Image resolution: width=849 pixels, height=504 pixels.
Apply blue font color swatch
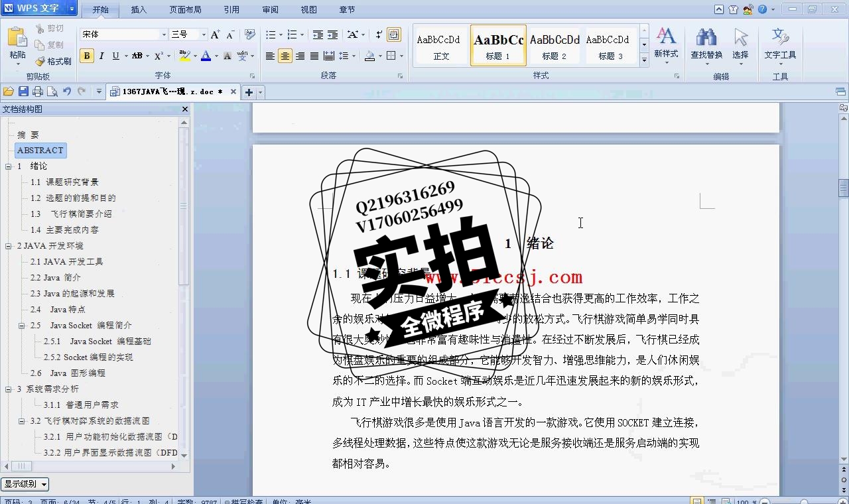point(206,56)
